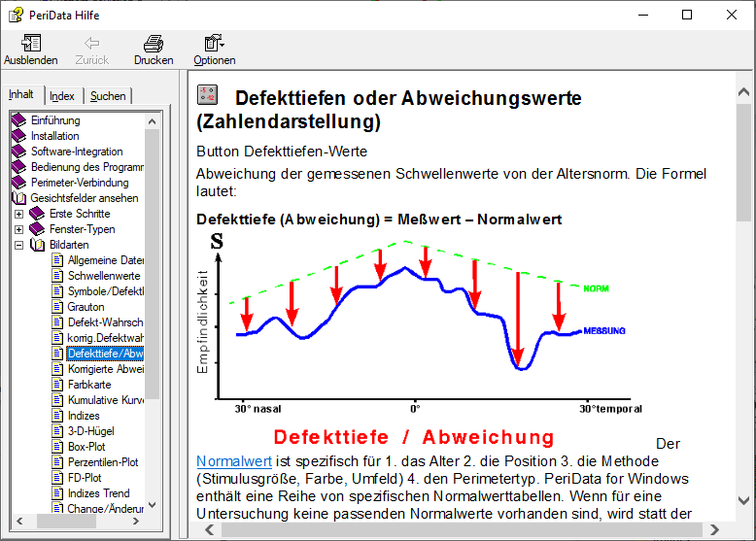Viewport: 756px width, 541px height.
Task: Open the Change/Änderung topic
Action: point(106,508)
